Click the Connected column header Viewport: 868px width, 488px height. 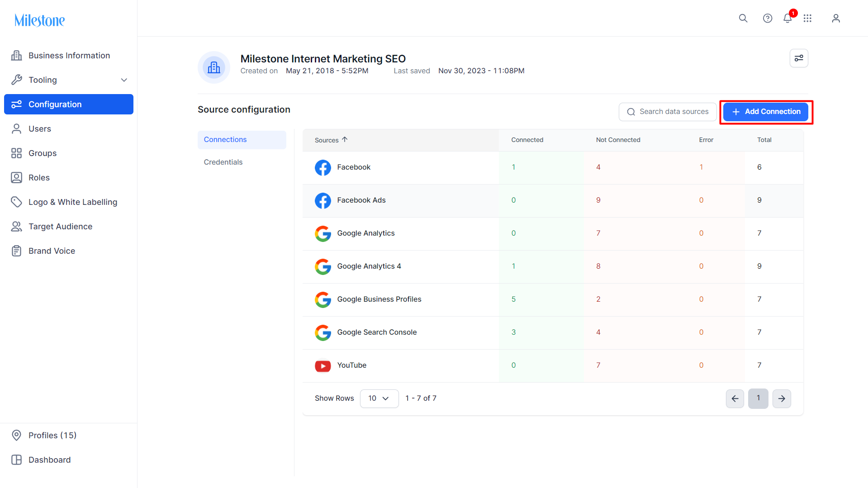coord(527,140)
